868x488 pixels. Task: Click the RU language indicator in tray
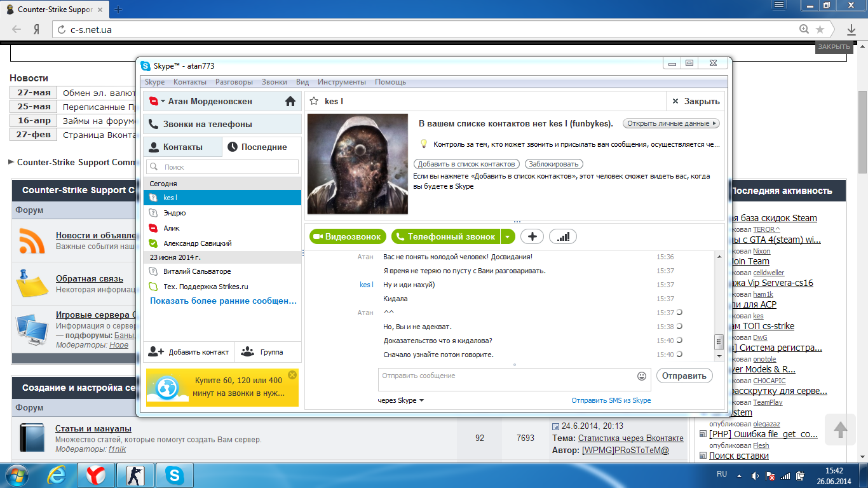pos(722,475)
